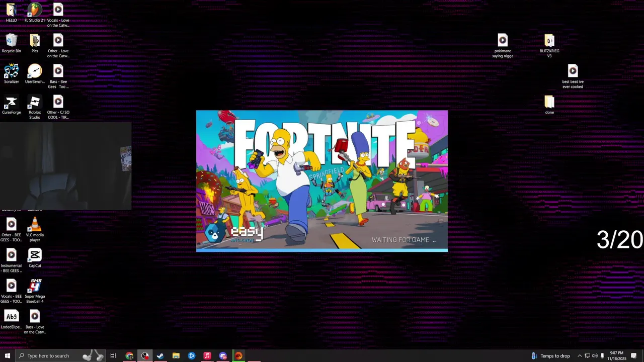Open the LodedDipe... font file icon

11,320
